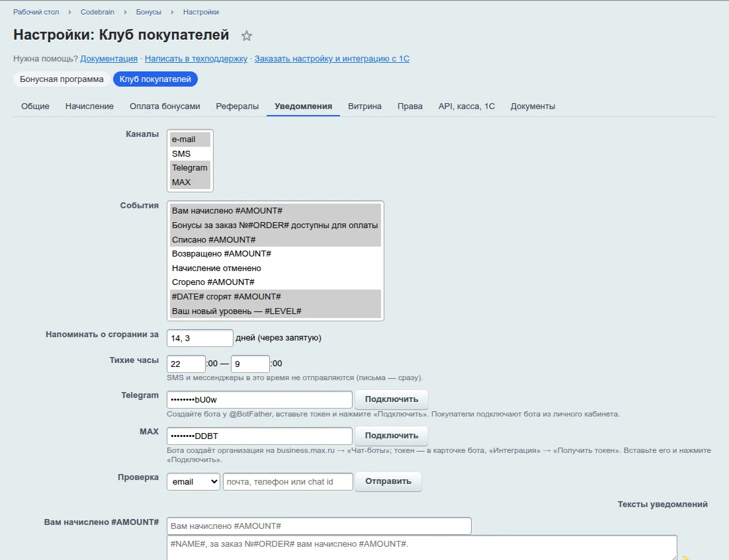Select event Начисление отменено
The height and width of the screenshot is (560, 729).
coord(275,268)
